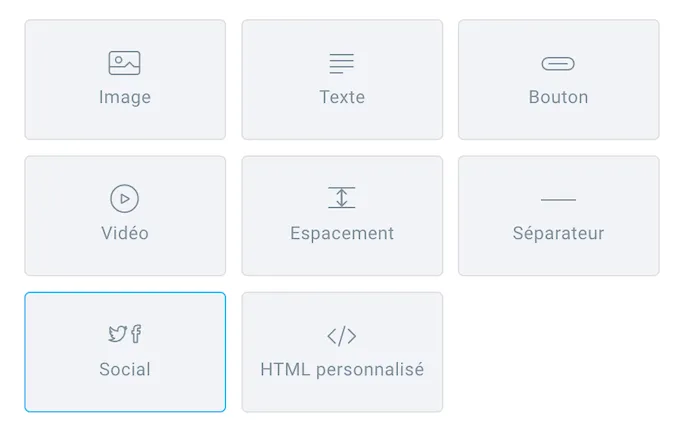Choose the Texte block lines icon
The height and width of the screenshot is (438, 690).
[341, 63]
